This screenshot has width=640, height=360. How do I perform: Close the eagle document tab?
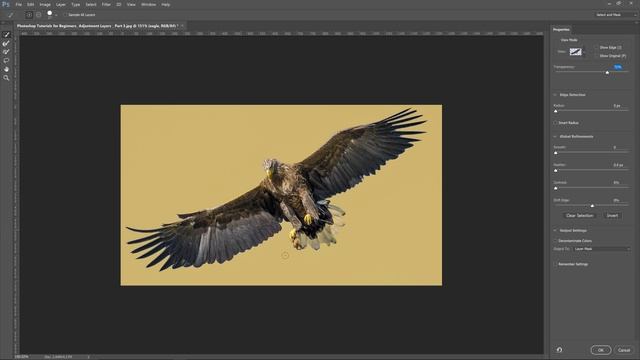pyautogui.click(x=182, y=26)
